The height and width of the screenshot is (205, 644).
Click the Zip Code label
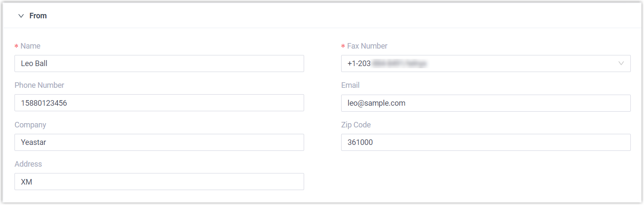coord(356,125)
